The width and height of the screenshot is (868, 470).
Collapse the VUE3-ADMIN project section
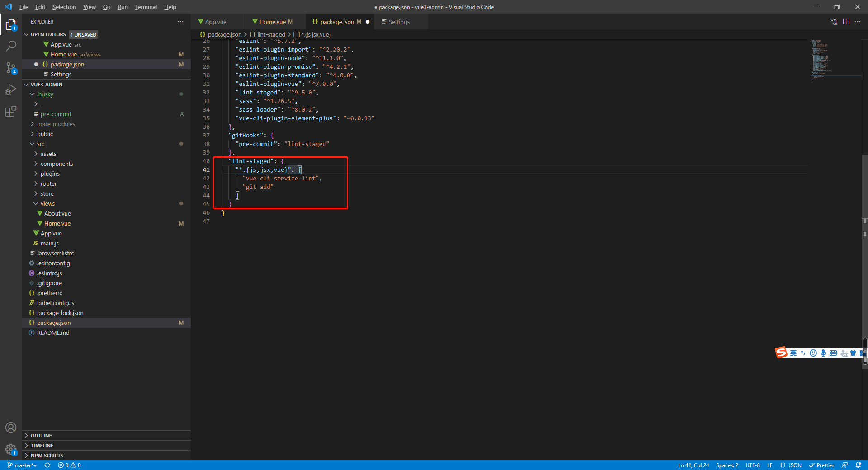click(26, 85)
